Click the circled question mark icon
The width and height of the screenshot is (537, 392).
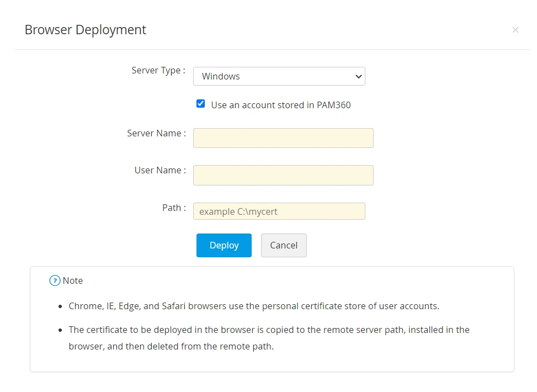point(54,280)
